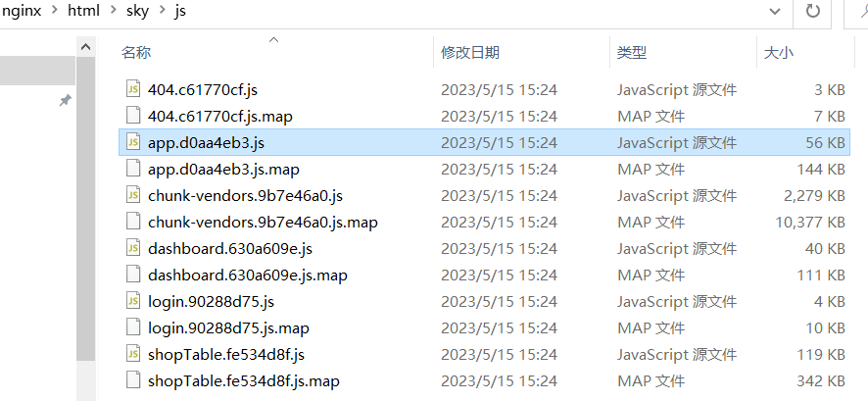Go to the sky folder in the breadcrumb

point(137,11)
